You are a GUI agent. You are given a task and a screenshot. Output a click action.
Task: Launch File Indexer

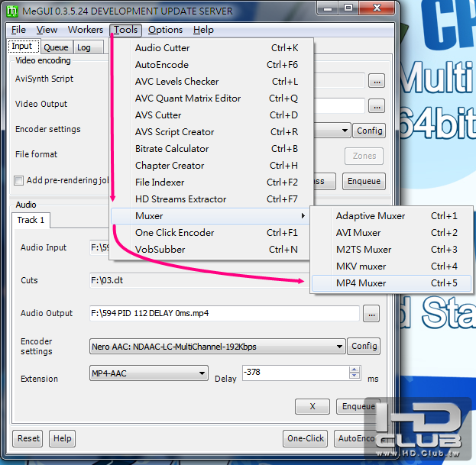(212, 182)
